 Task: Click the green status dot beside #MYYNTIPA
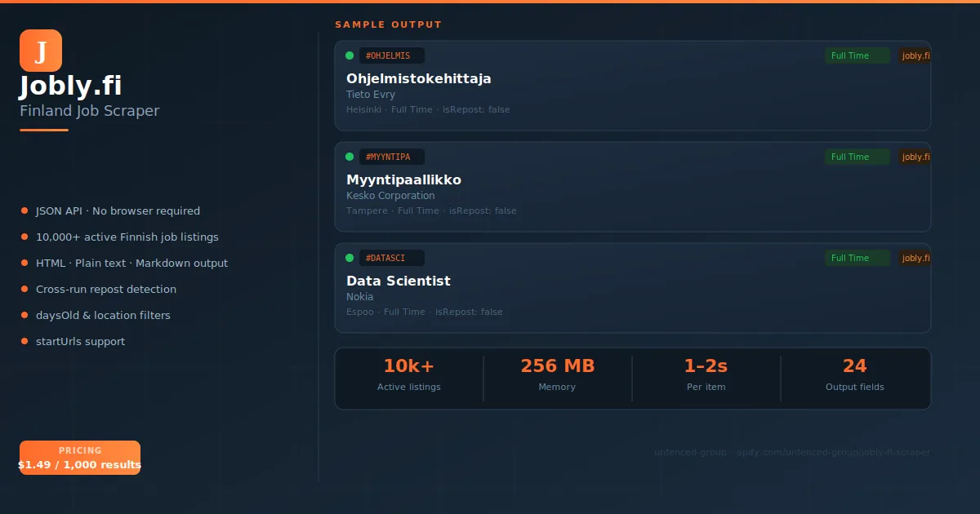[x=350, y=157]
